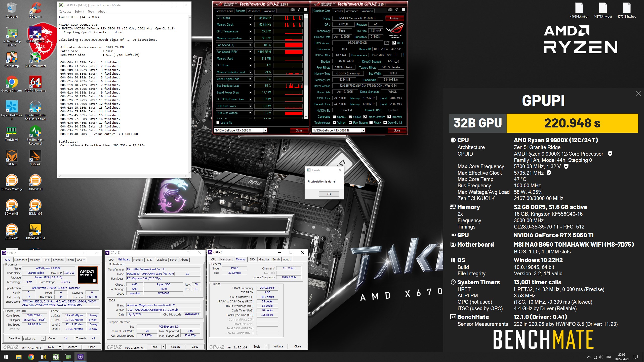
Task: Open the 457718.hwbot file on desktop
Action: [x=626, y=10]
